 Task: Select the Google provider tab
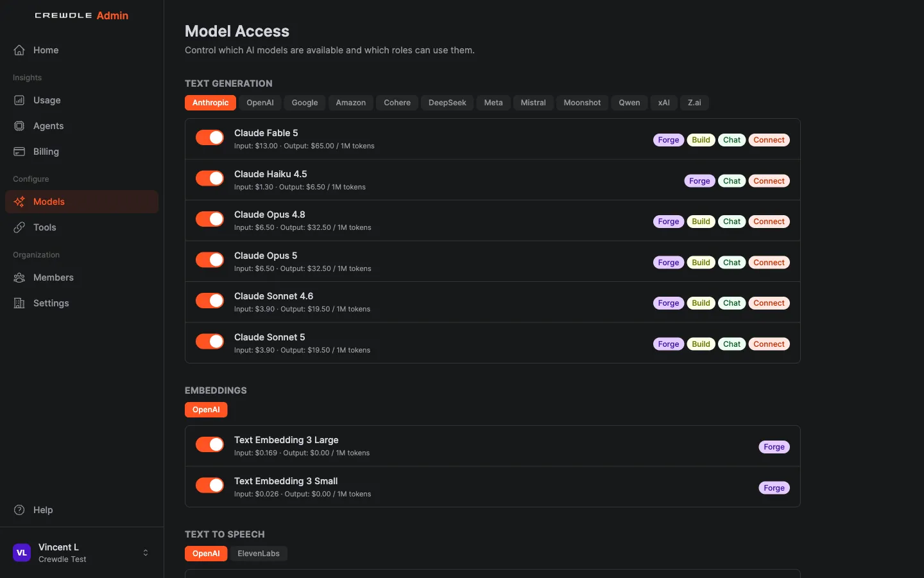coord(305,103)
